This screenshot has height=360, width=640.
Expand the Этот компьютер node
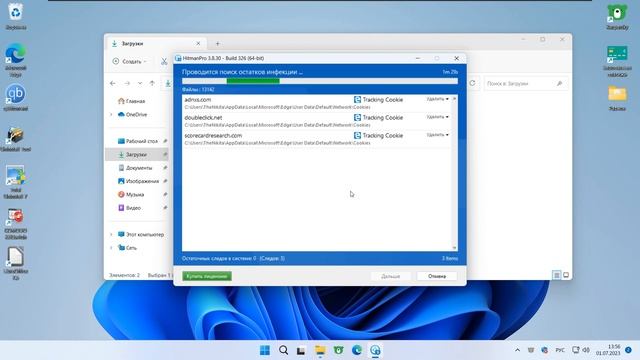pos(111,235)
